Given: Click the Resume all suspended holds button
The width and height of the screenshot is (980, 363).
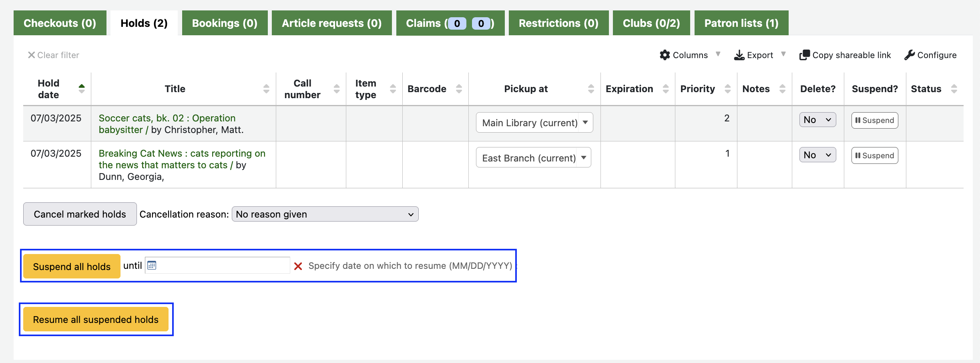Looking at the screenshot, I should [x=96, y=320].
